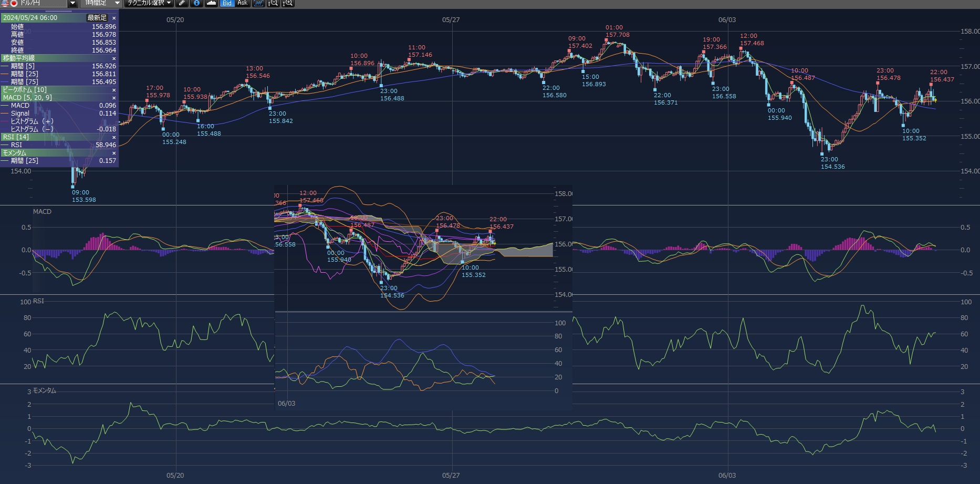Switch price display to Bid
The image size is (980, 484).
(x=227, y=3)
